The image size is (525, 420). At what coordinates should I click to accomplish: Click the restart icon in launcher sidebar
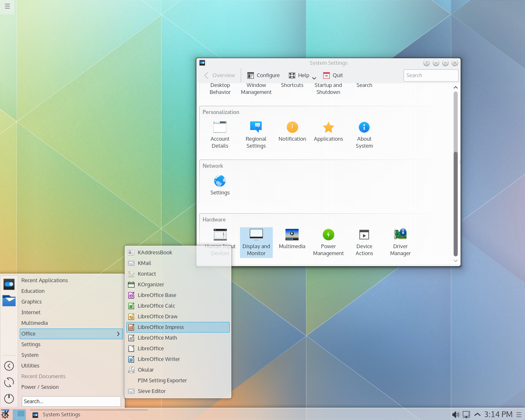(x=9, y=382)
